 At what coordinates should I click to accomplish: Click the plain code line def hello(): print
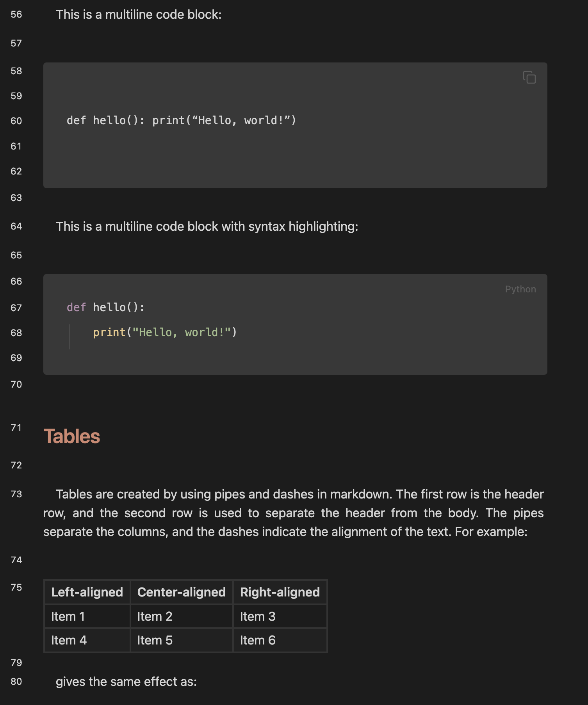coord(182,120)
